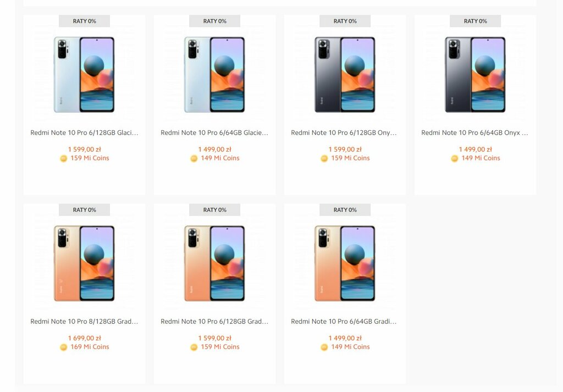Open Redmi Note 10 Pro 6/128GB Onyx title

point(345,132)
